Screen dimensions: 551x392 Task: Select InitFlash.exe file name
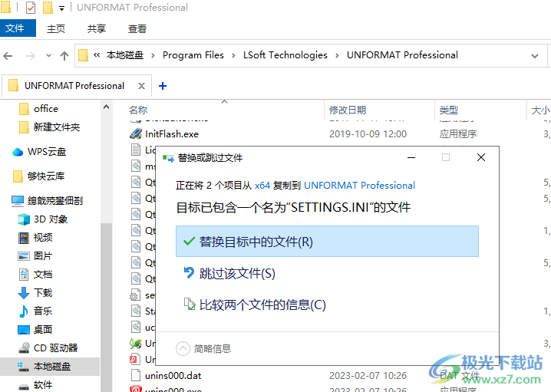coord(172,133)
